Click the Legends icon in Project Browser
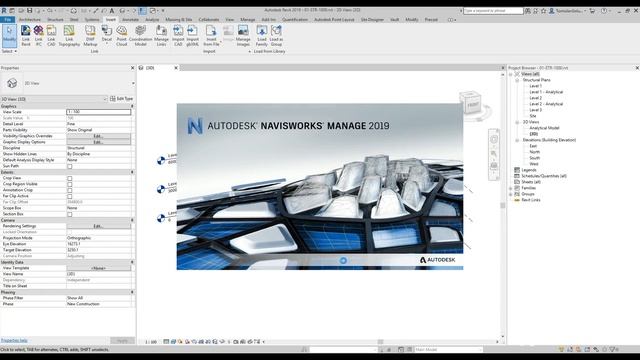The image size is (640, 360). (517, 170)
